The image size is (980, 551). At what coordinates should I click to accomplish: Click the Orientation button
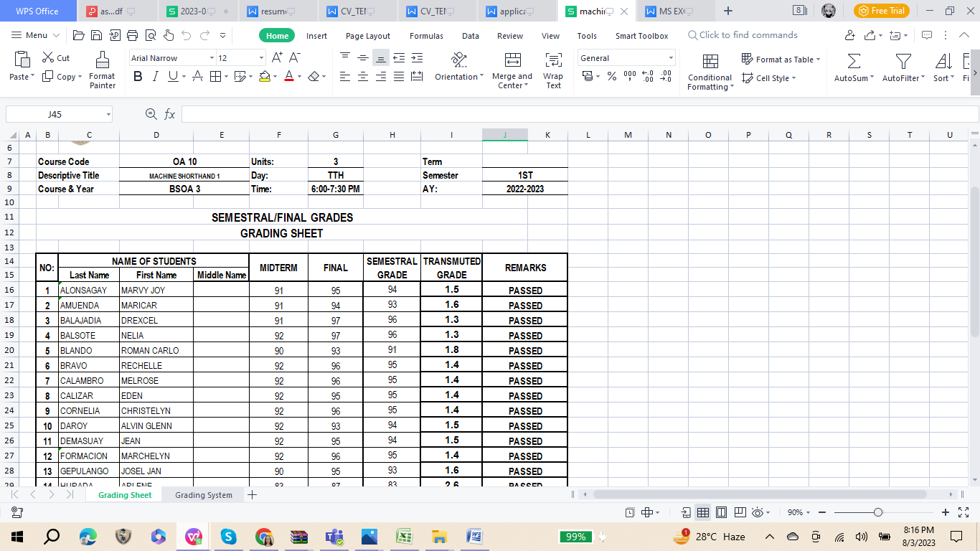point(459,68)
